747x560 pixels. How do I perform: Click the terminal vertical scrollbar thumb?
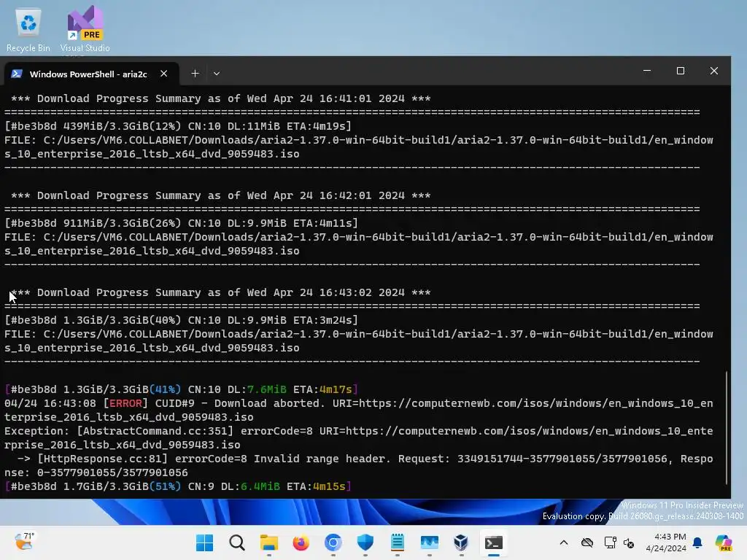(x=727, y=427)
